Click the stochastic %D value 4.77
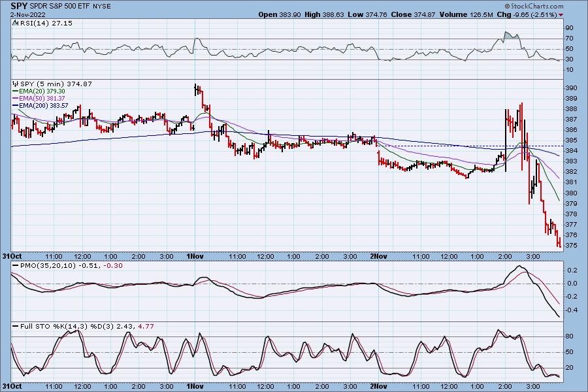Screen dimensions: 588x392 pyautogui.click(x=146, y=327)
